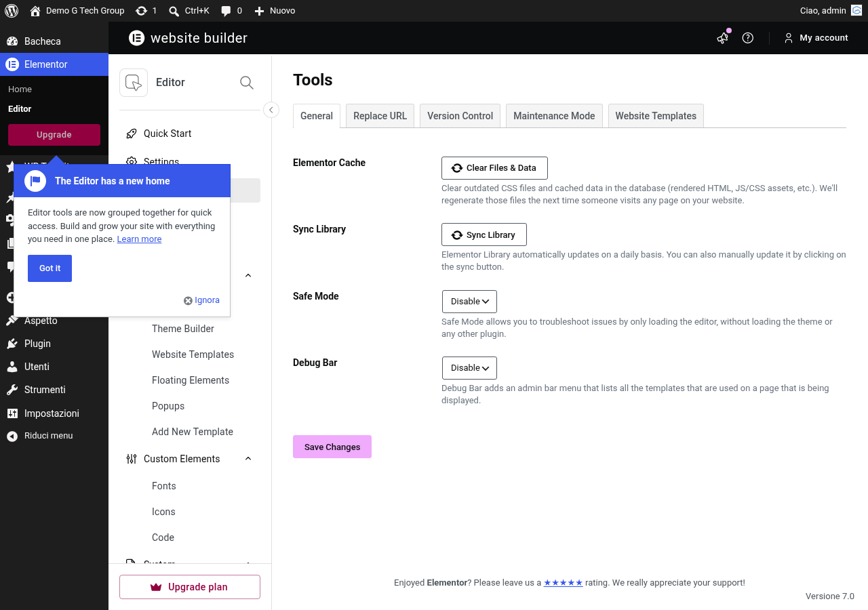
Task: Open Floating Elements
Action: 191,380
